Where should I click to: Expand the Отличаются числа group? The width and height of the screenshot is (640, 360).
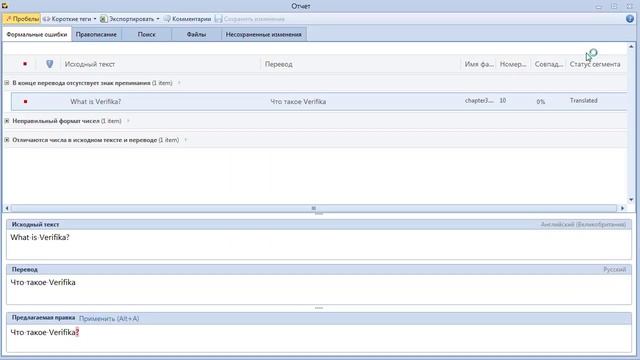[7, 140]
